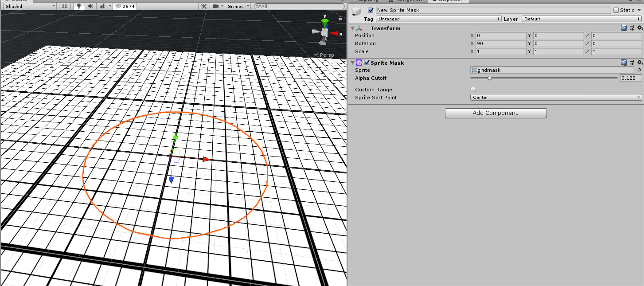The height and width of the screenshot is (286, 644).
Task: Click the Sprite field containing gridmask
Action: (552, 70)
